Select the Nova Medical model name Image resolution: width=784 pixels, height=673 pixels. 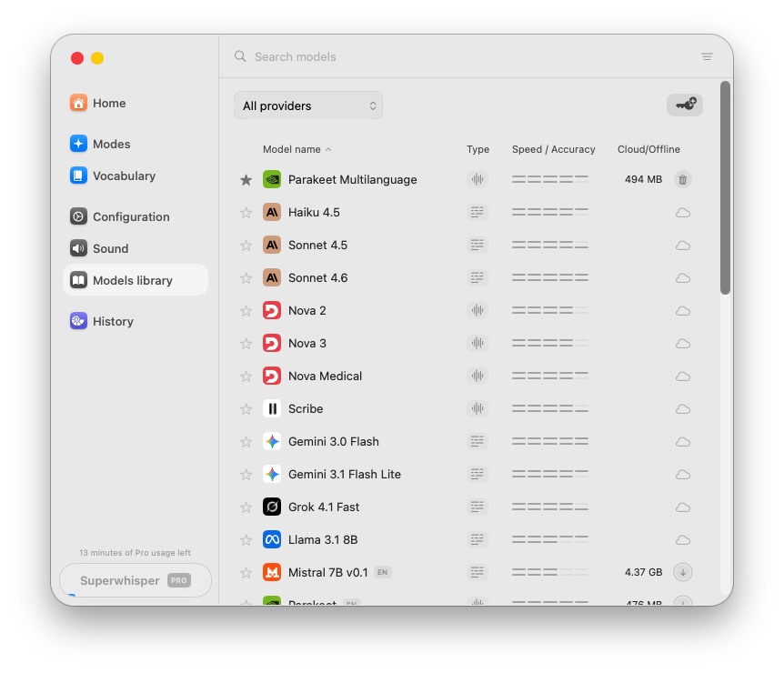(x=325, y=376)
